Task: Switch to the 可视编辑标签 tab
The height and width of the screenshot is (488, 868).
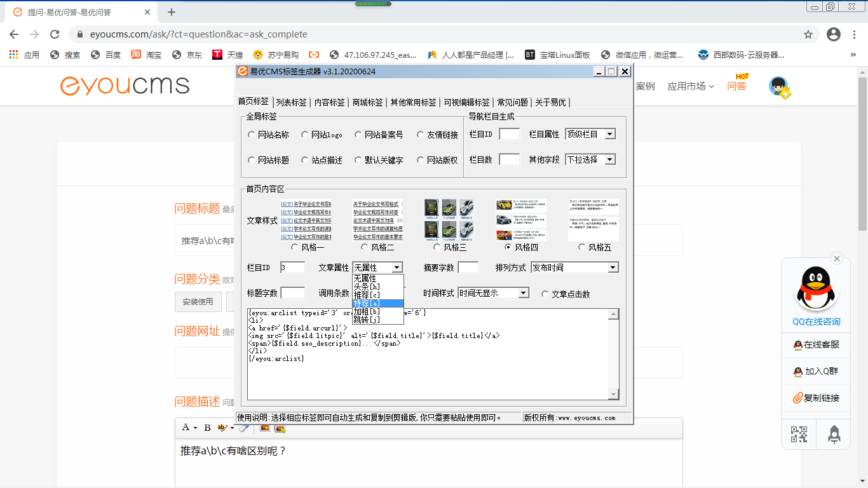Action: (467, 102)
